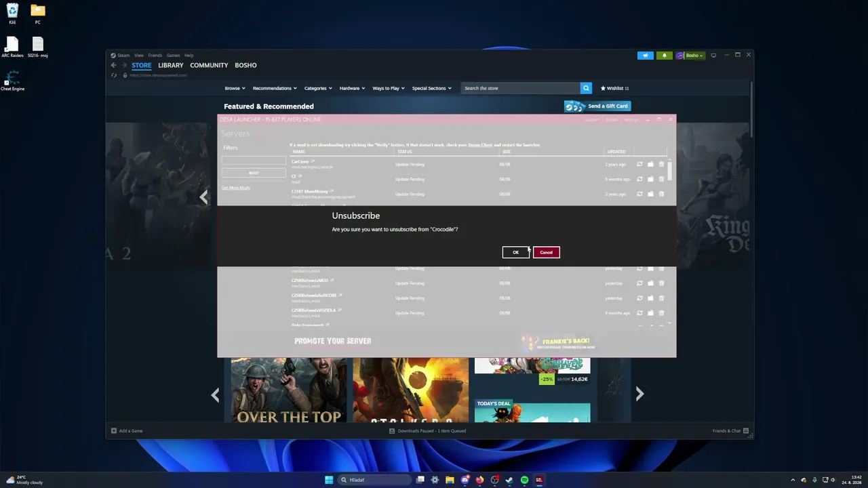Screen dimensions: 868x488
Task: Expand the Ways to Play dropdown
Action: (389, 88)
